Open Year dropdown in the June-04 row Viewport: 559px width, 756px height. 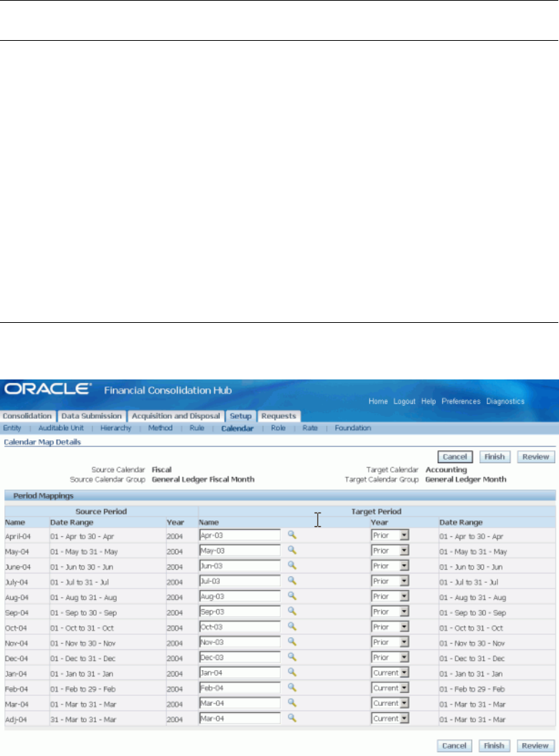390,566
